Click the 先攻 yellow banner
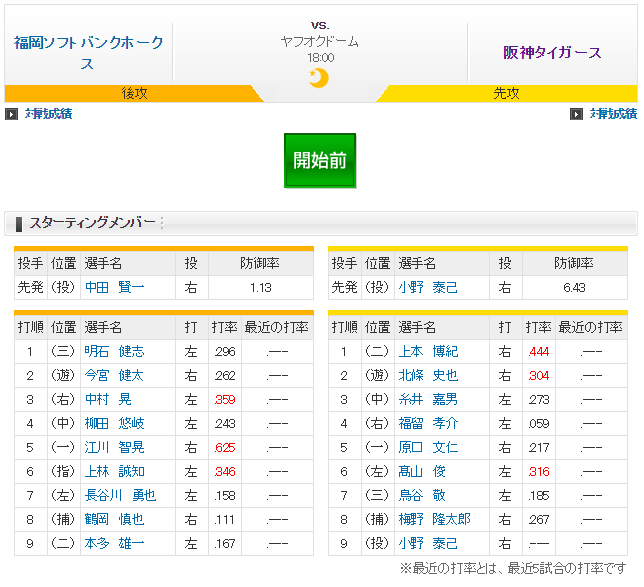 coord(506,93)
